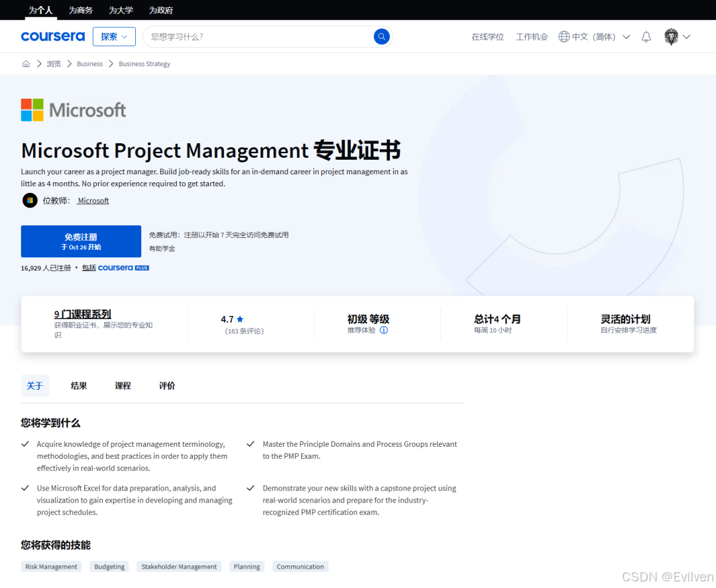Click the home icon in breadcrumb
The image size is (716, 588).
pyautogui.click(x=26, y=64)
